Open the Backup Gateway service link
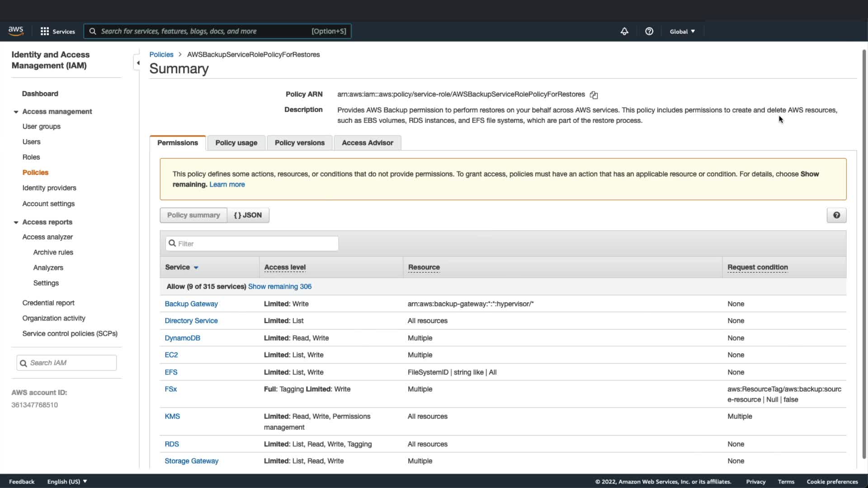Image resolution: width=868 pixels, height=488 pixels. coord(191,304)
